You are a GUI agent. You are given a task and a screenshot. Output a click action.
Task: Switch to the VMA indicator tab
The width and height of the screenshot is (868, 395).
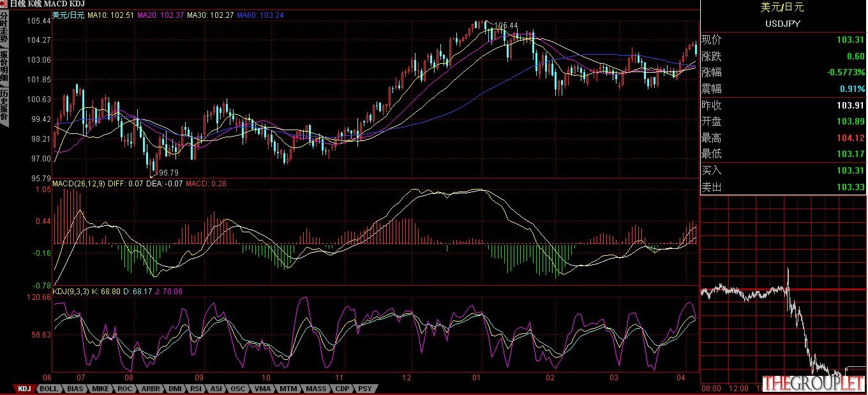coord(262,389)
